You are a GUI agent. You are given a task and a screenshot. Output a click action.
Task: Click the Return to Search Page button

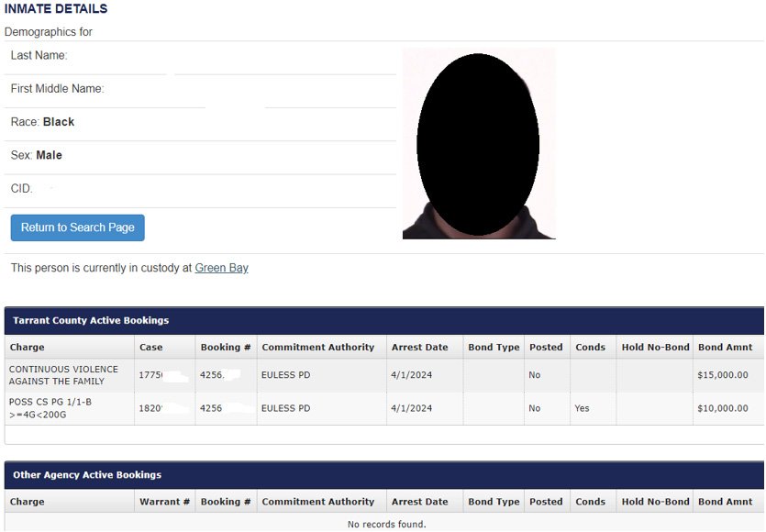coord(77,227)
